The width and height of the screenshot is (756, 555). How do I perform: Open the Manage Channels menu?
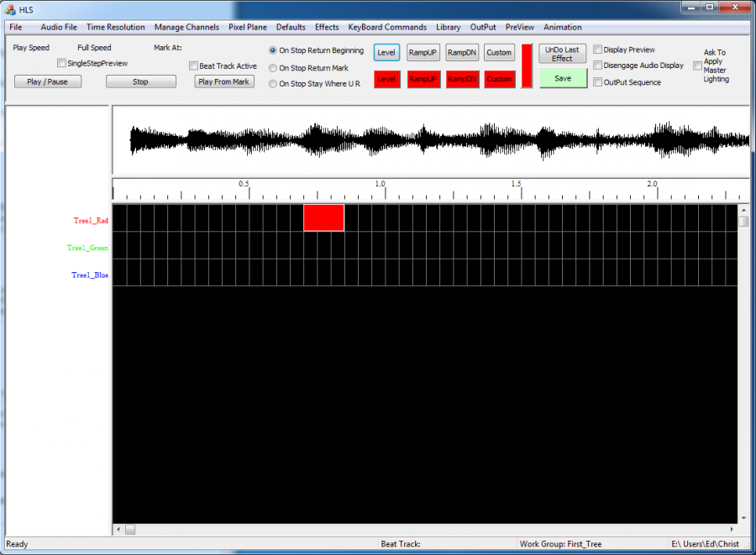coord(186,27)
